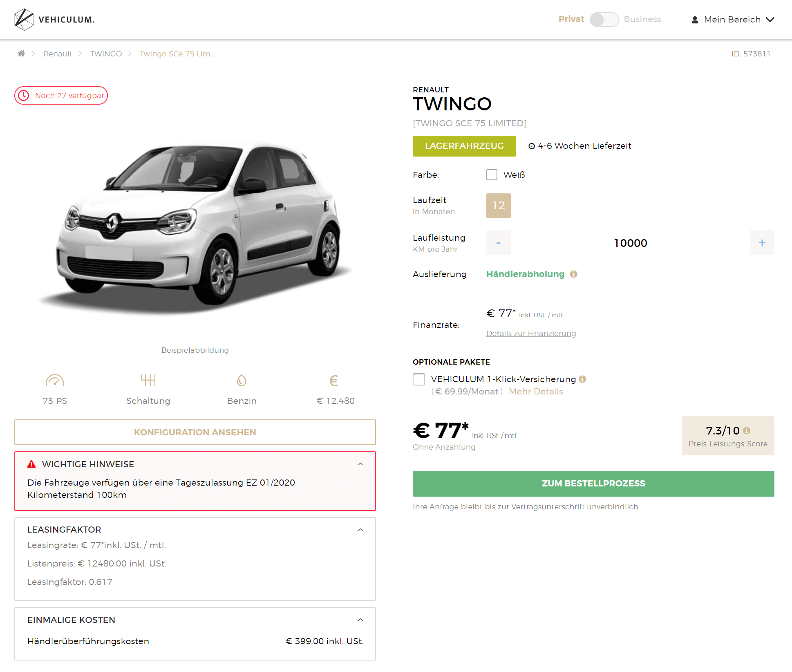Click the Twingo car image
792x672 pixels.
click(196, 227)
